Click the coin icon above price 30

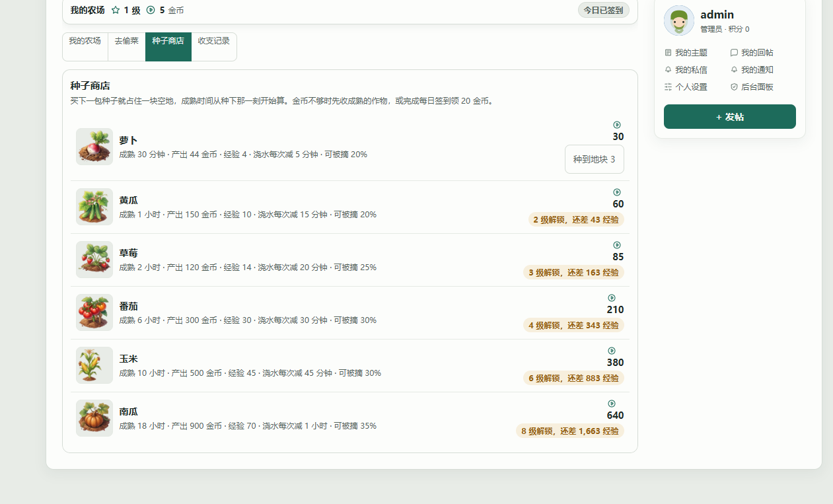click(x=617, y=125)
